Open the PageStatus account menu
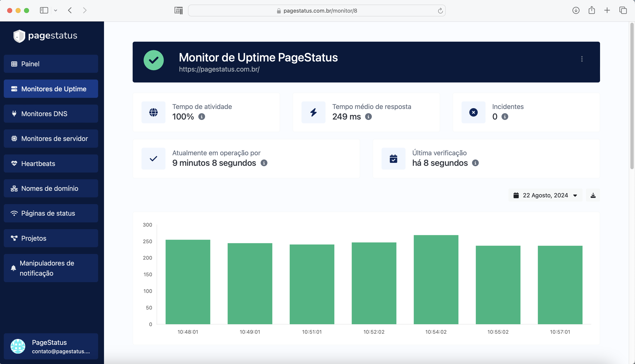Screen dimensions: 635x364 point(51,346)
